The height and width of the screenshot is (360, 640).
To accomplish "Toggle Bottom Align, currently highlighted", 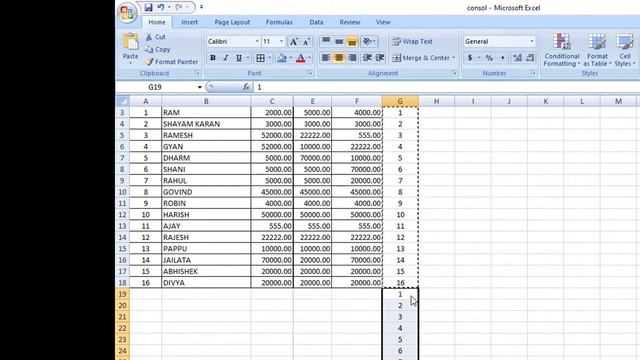I will pyautogui.click(x=352, y=41).
